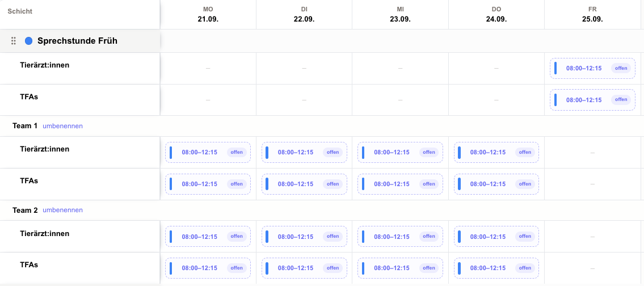Click the Team 1 group label
The height and width of the screenshot is (286, 644).
(x=25, y=126)
